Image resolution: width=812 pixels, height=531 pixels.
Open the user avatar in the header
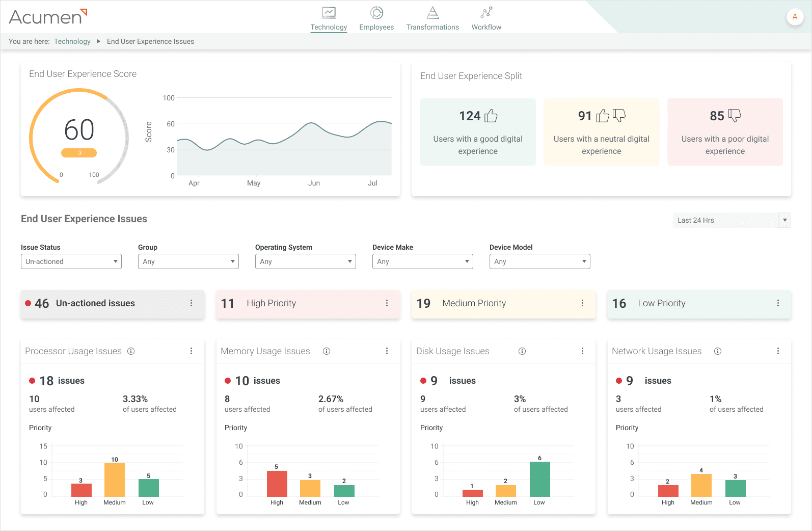[x=795, y=17]
